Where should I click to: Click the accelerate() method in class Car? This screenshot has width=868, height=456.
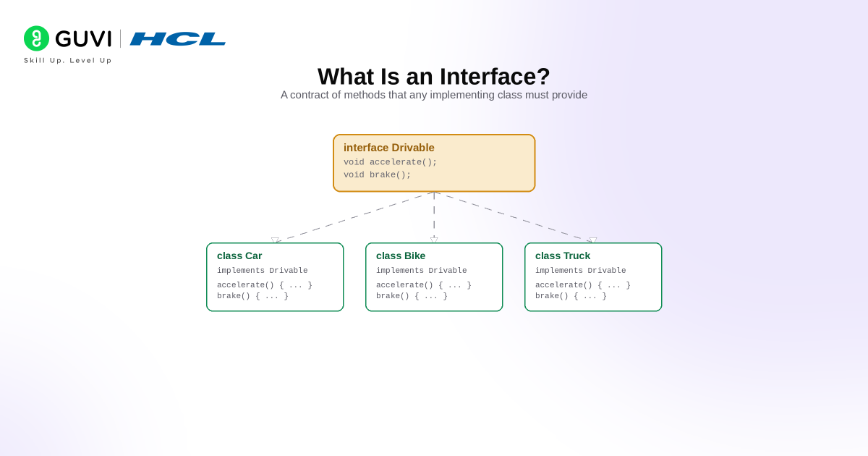[265, 285]
